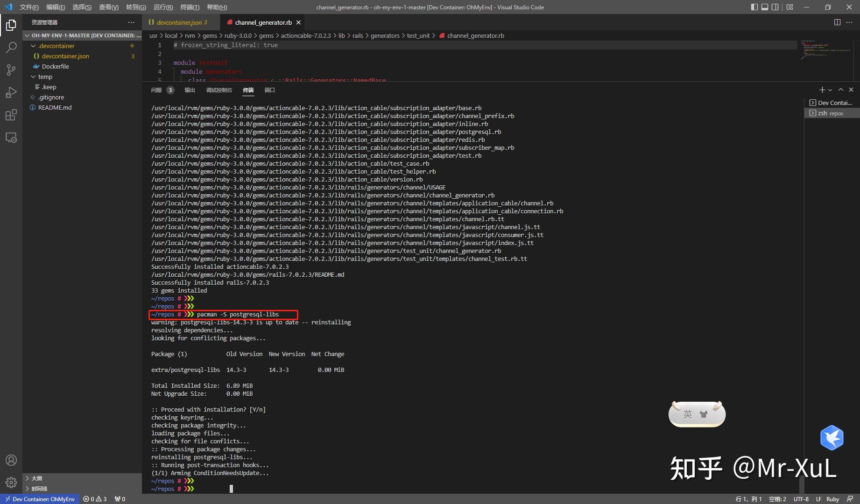Viewport: 860px width, 504px height.
Task: Open the Remote Explorer view
Action: tap(11, 138)
